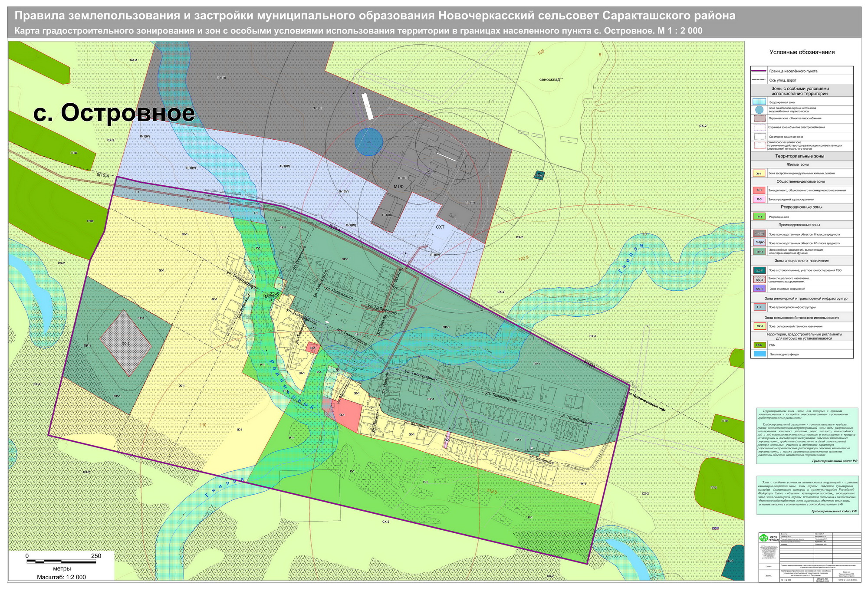Click the green note box starting Территориальные зоны
The image size is (868, 591).
(807, 436)
